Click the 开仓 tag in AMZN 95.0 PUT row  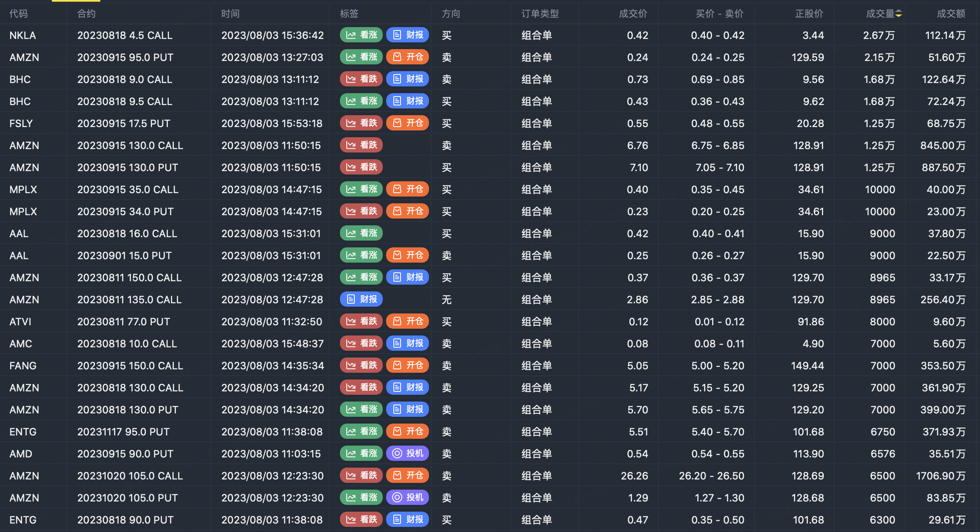[408, 57]
